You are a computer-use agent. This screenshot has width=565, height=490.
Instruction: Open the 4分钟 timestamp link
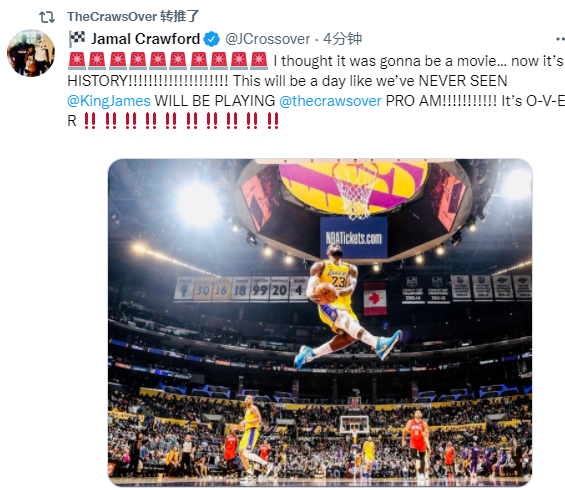coord(342,39)
